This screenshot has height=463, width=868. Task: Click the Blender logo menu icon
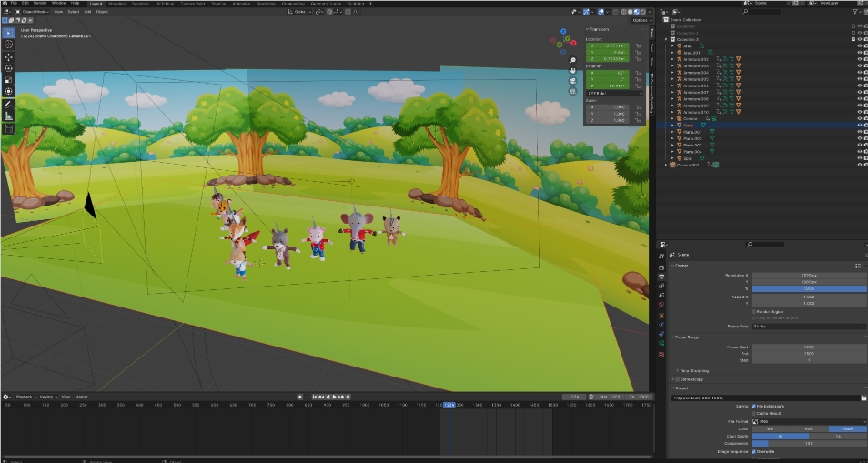5,3
